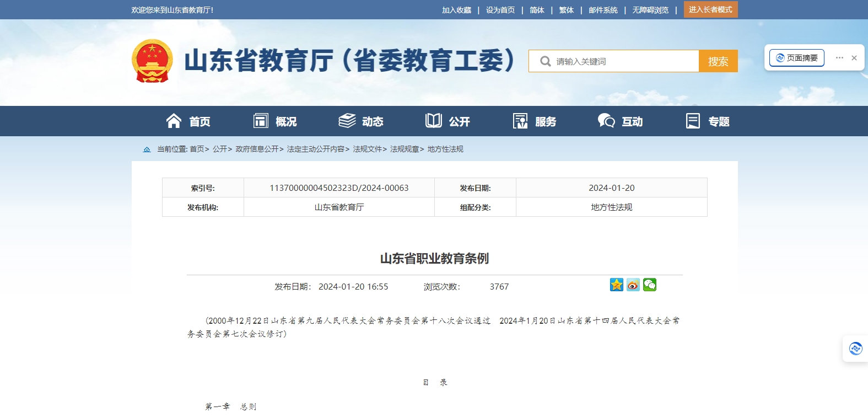Open more options in page summary popup
The image size is (868, 417).
(x=839, y=58)
